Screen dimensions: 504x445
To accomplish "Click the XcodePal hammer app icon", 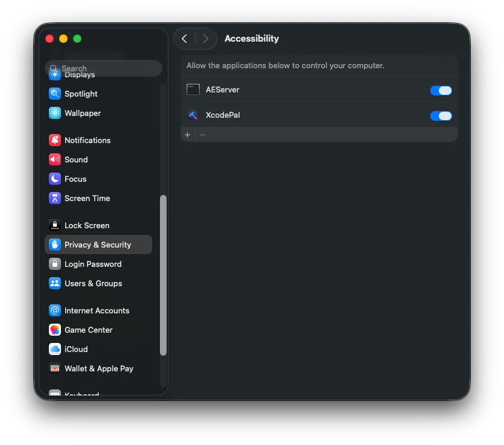I will 193,115.
